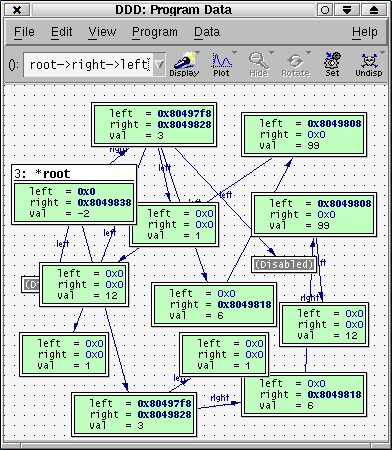Open the File menu
This screenshot has height=450, width=392.
click(x=24, y=32)
